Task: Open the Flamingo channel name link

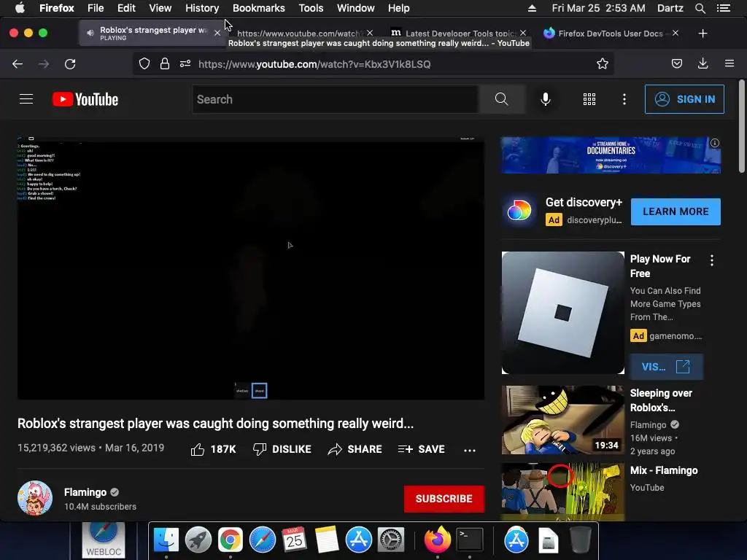Action: 85,492
